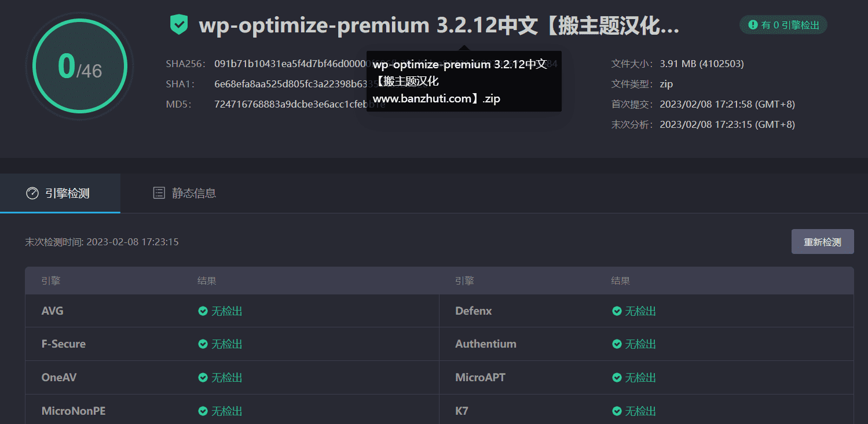The image size is (868, 424).
Task: Click the Defenx engine name
Action: pyautogui.click(x=474, y=311)
